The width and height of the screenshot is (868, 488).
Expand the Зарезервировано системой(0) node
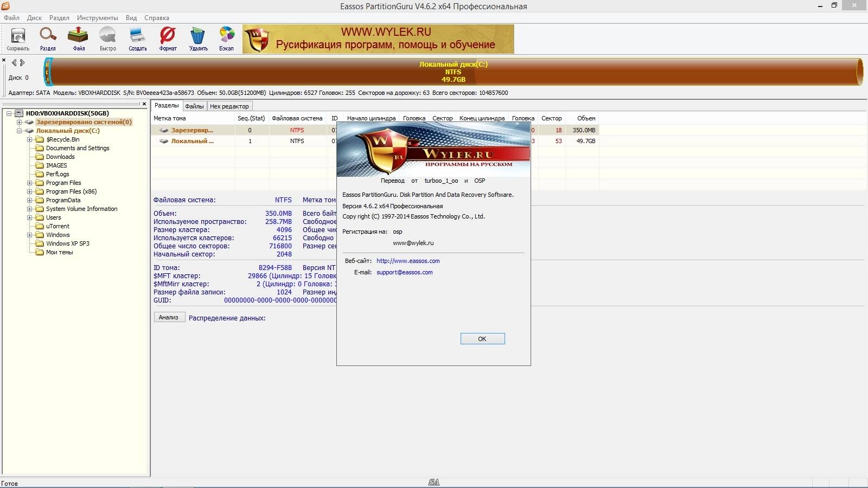[19, 122]
